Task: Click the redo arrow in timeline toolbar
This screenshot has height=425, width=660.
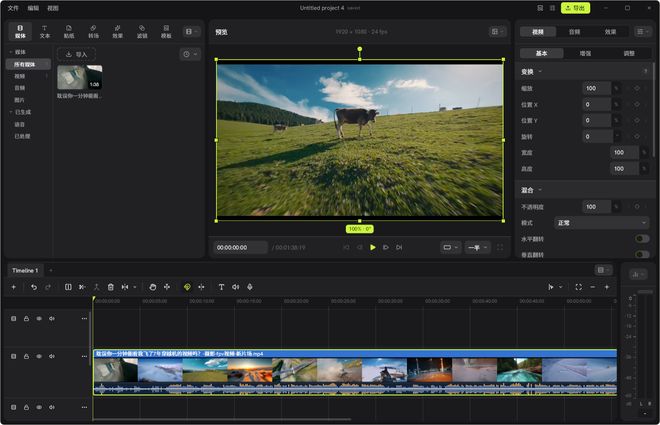Action: pyautogui.click(x=48, y=287)
